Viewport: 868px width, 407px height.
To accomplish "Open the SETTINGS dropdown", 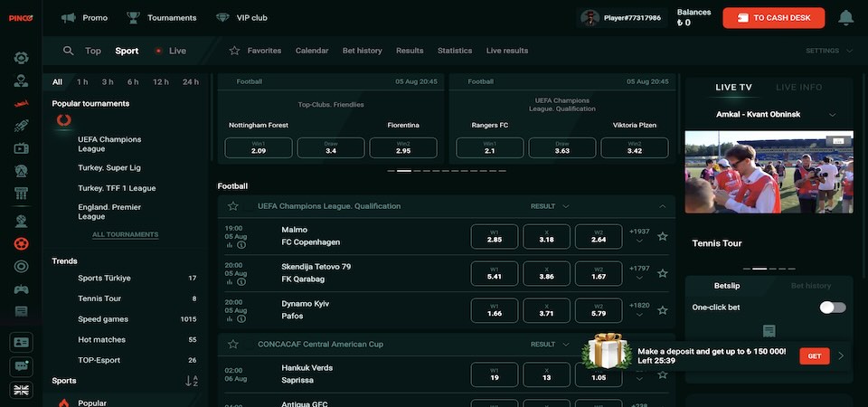I will 829,51.
